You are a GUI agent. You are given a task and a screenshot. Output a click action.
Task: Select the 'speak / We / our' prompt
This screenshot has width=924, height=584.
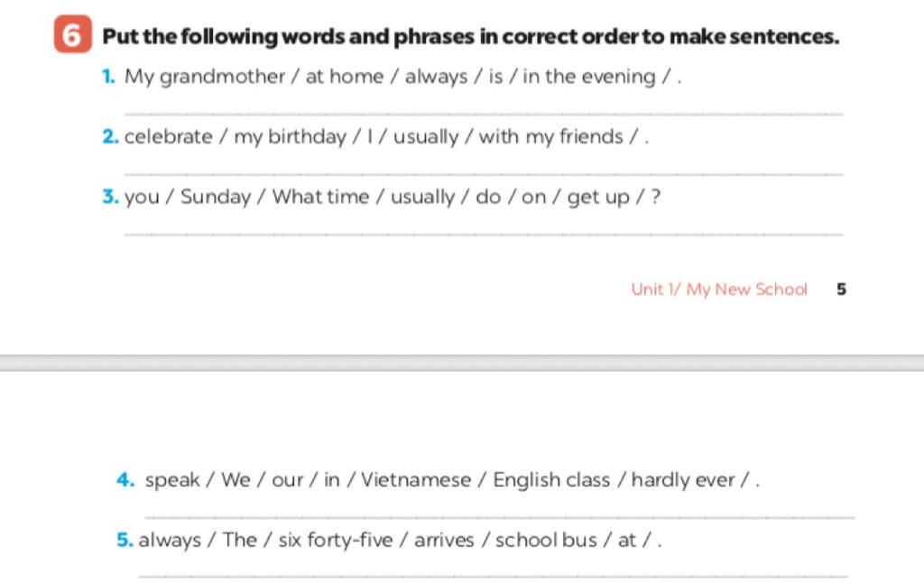pyautogui.click(x=453, y=480)
